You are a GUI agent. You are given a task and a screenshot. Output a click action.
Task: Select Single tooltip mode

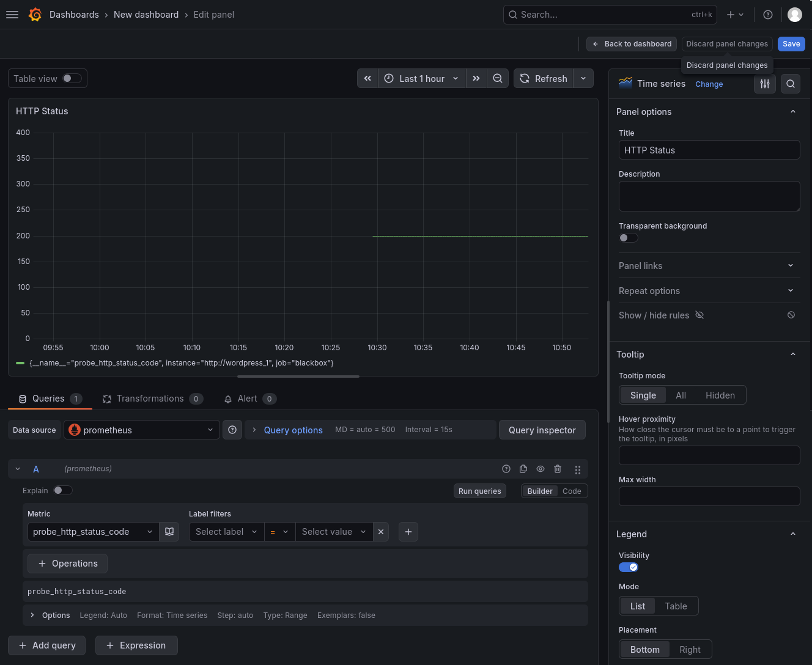[643, 395]
